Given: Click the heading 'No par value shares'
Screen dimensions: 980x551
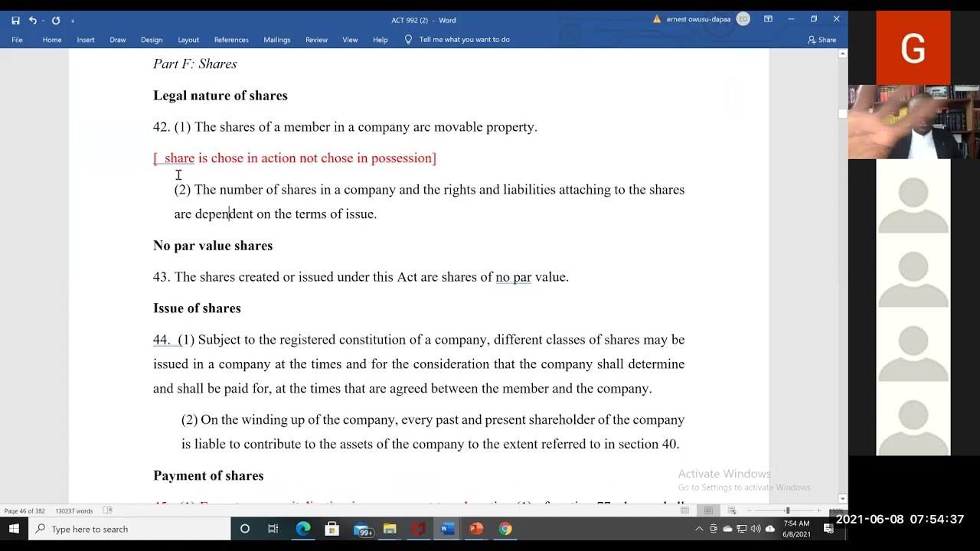Looking at the screenshot, I should (213, 246).
